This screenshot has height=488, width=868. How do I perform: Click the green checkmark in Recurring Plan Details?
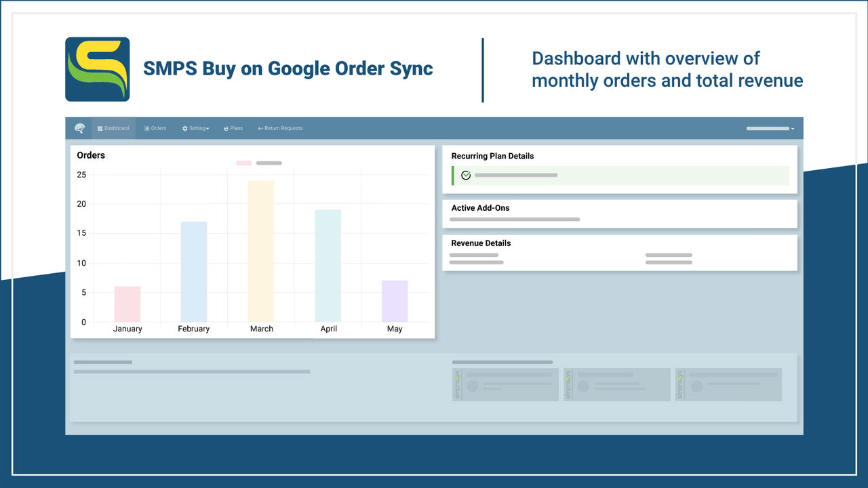(x=465, y=175)
